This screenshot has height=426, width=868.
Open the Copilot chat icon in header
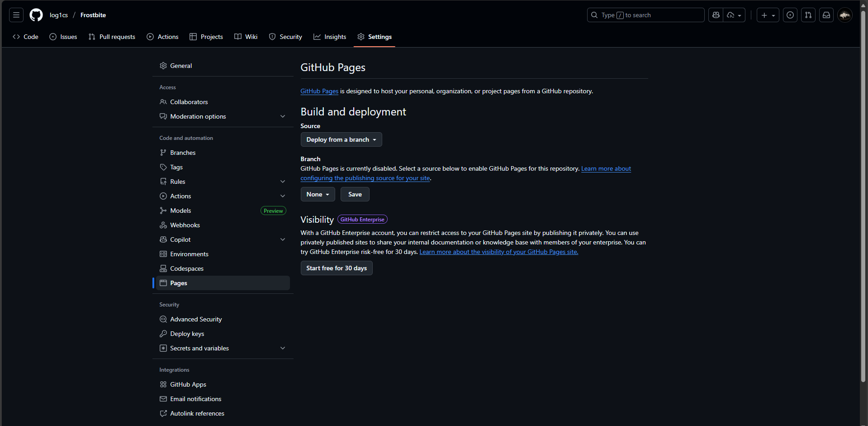[716, 15]
